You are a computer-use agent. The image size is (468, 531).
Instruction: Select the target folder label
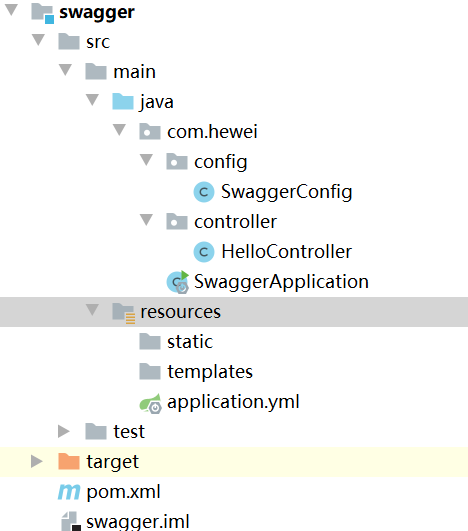pyautogui.click(x=112, y=462)
